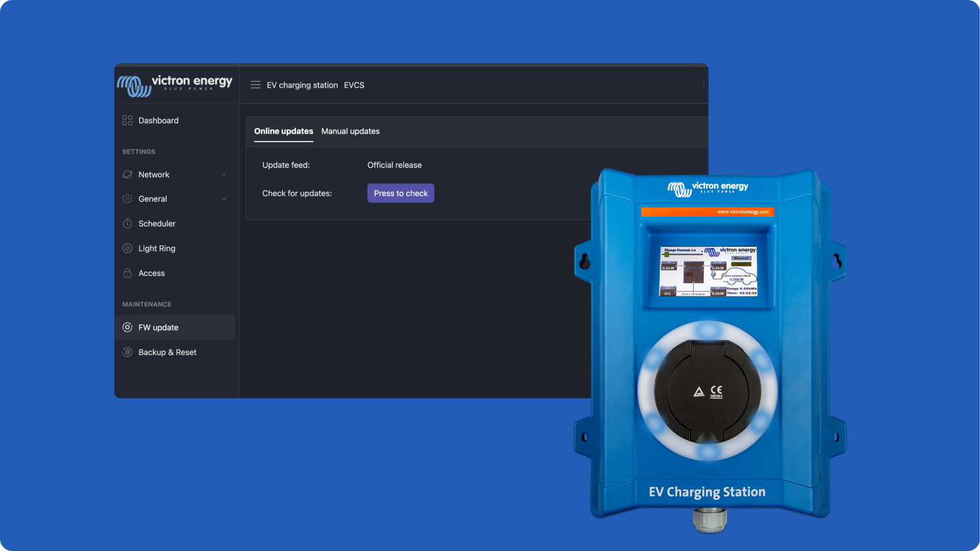This screenshot has height=551, width=980.
Task: Open the vertical dots menu in header
Action: [x=703, y=84]
